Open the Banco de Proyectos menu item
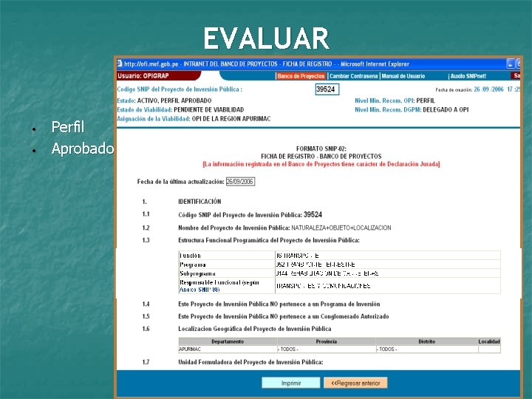Viewport: 532px width, 399px height. coord(301,76)
